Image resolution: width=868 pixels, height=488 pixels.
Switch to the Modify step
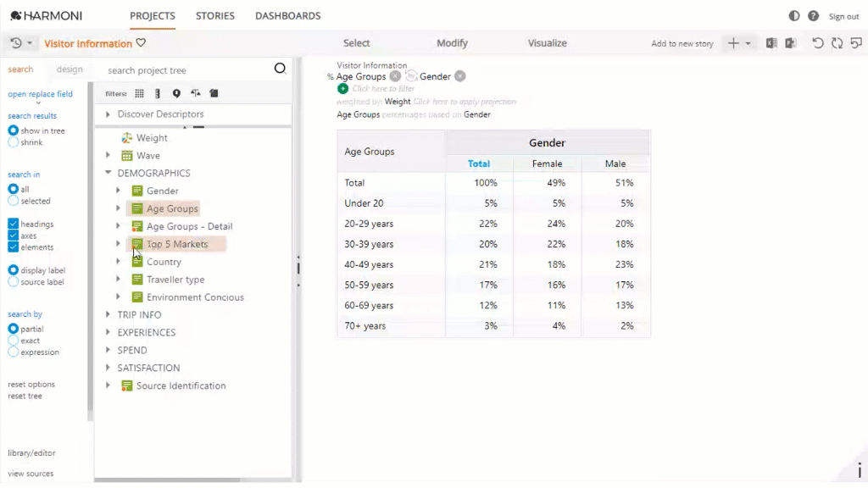452,42
